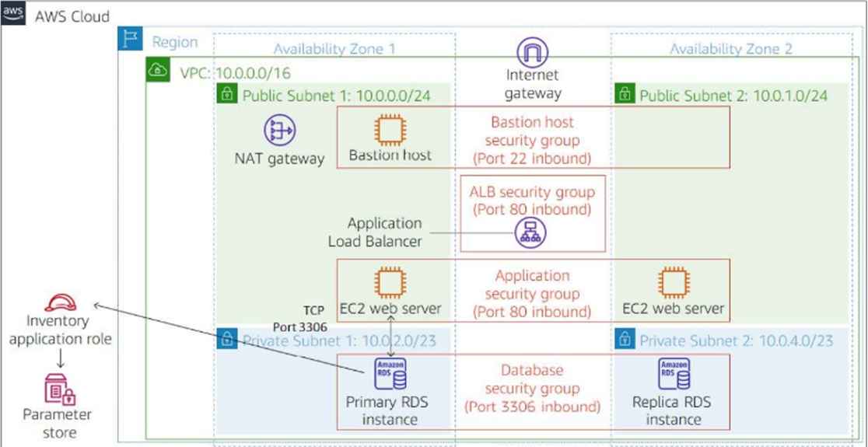Click the Primary RDS instance icon

(390, 373)
